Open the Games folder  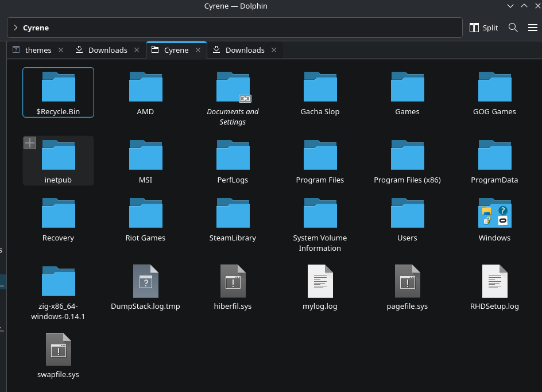pos(408,87)
